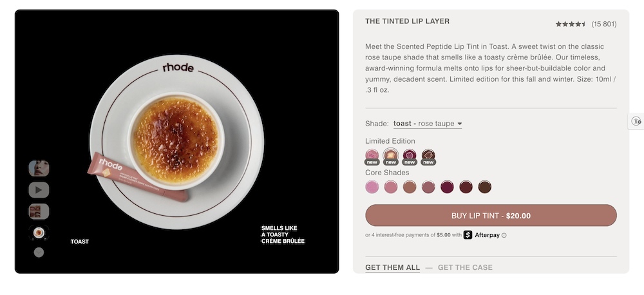Choose the third Limited Edition berry shade
644x295 pixels.
(410, 156)
